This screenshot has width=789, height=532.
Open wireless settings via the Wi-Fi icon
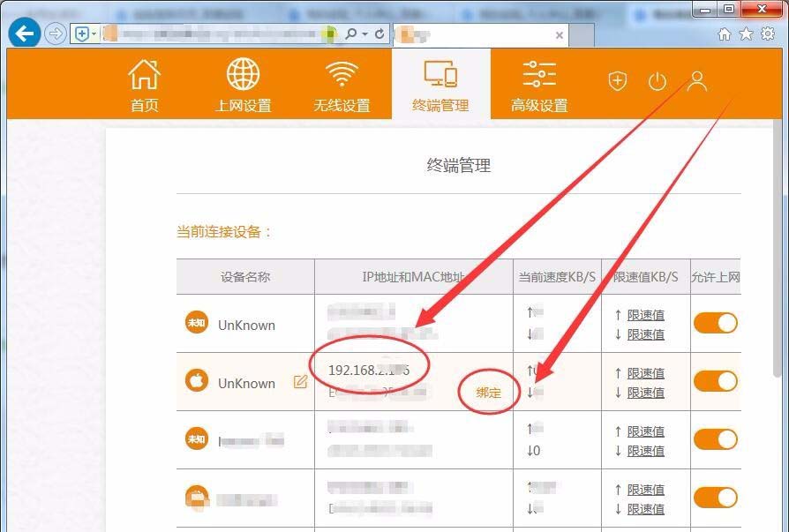[x=342, y=76]
